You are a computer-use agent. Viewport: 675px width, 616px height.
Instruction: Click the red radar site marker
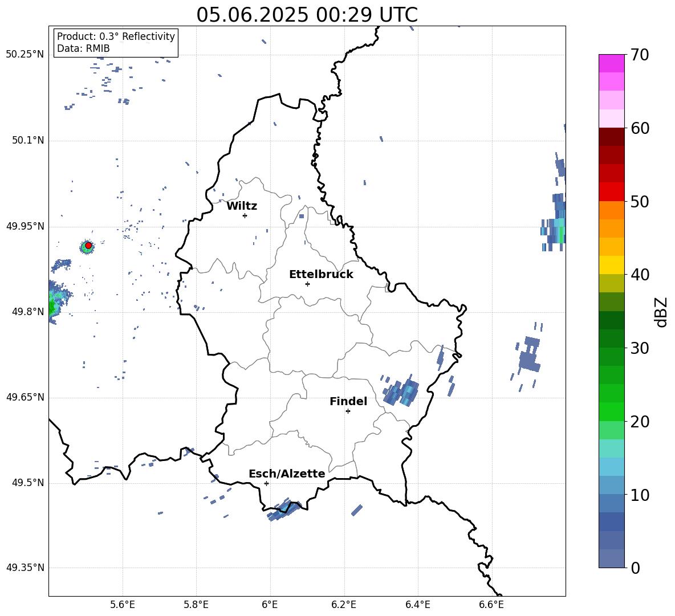[x=88, y=246]
